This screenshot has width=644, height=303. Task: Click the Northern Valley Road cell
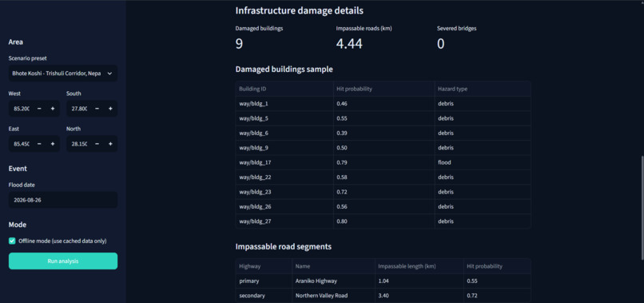(333, 296)
